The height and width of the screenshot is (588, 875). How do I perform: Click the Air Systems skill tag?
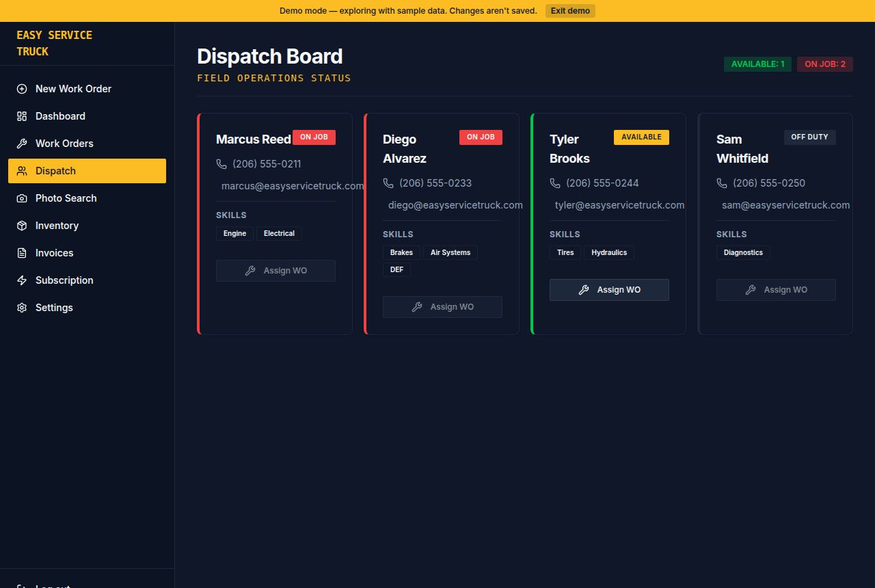pyautogui.click(x=450, y=253)
